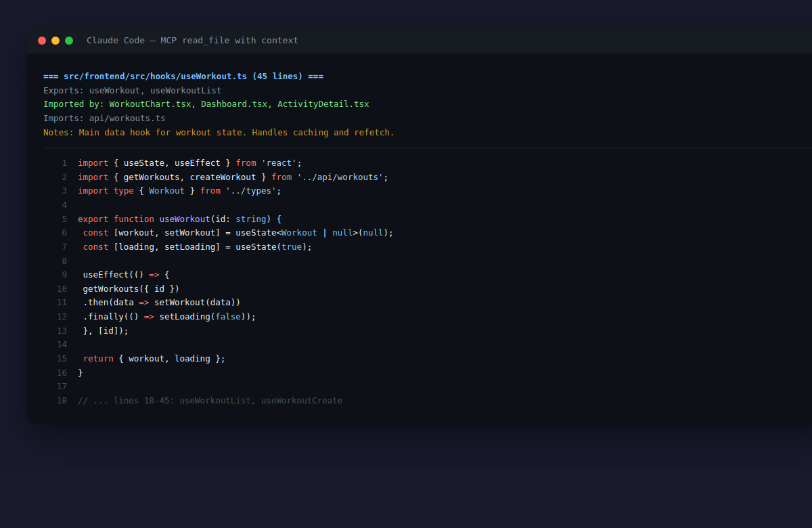This screenshot has height=528, width=812.
Task: Click the Notes line about main data hook
Action: [x=219, y=133]
